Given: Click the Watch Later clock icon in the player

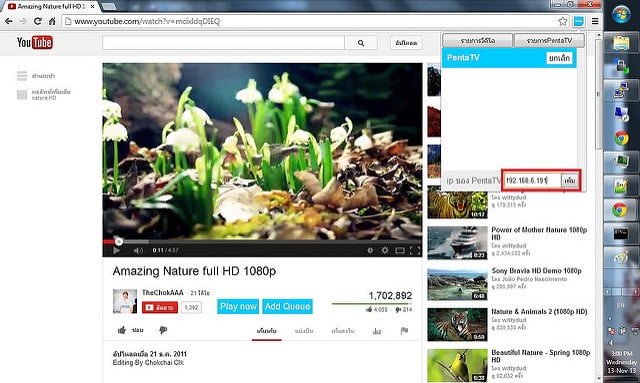Looking at the screenshot, I should click(370, 250).
